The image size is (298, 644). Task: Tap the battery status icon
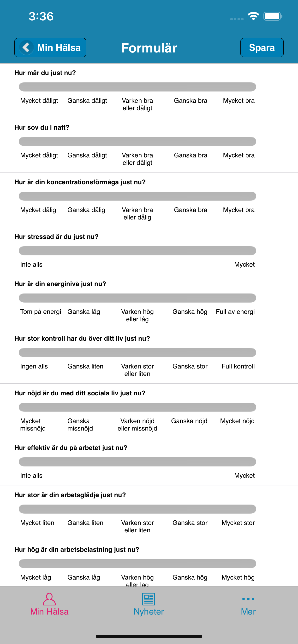click(273, 16)
